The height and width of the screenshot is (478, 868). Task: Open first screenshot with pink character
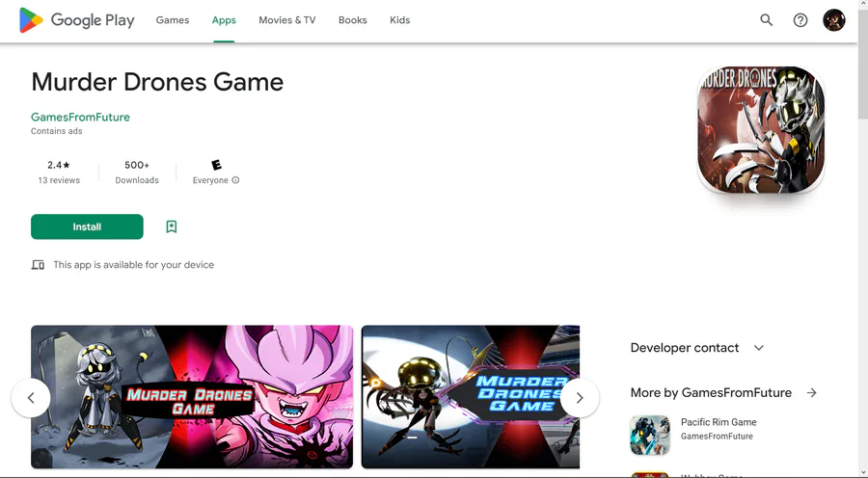pyautogui.click(x=192, y=397)
